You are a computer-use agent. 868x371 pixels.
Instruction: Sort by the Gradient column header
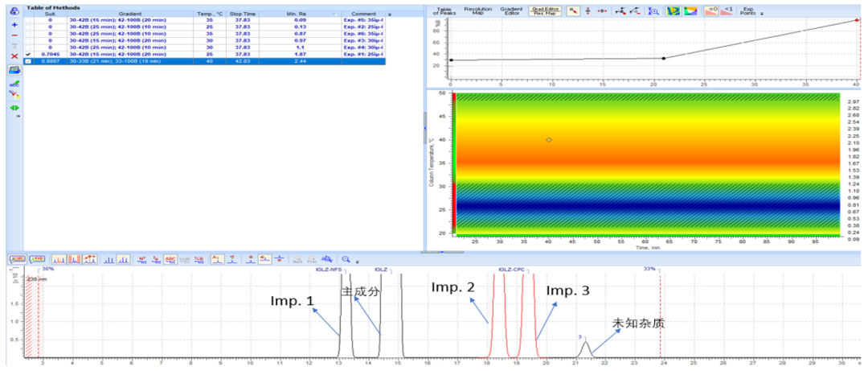[x=129, y=14]
